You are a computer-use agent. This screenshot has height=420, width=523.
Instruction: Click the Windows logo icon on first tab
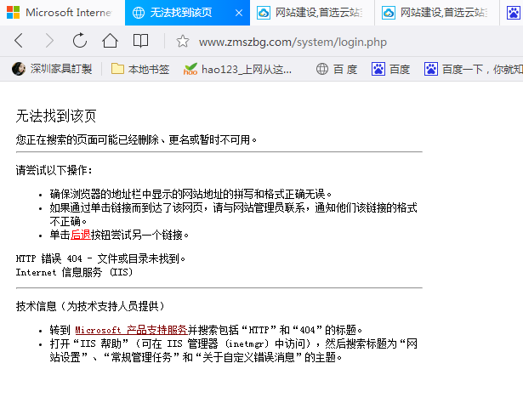[13, 13]
